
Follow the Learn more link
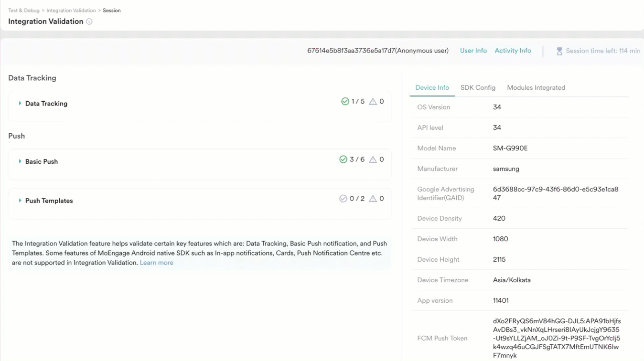tap(156, 263)
